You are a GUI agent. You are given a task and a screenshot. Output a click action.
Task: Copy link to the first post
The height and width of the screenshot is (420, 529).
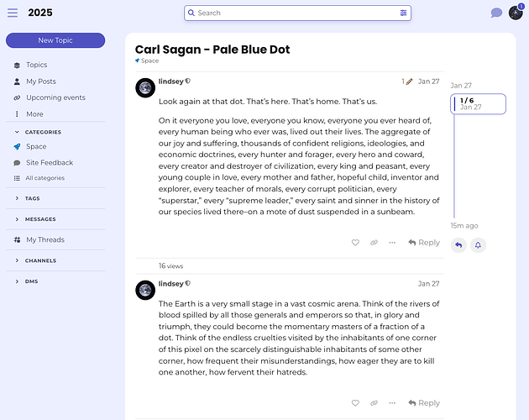[374, 243]
